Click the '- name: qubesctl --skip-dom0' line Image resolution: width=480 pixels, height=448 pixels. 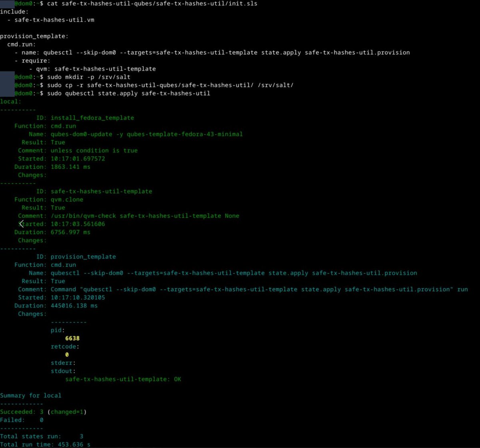point(212,52)
